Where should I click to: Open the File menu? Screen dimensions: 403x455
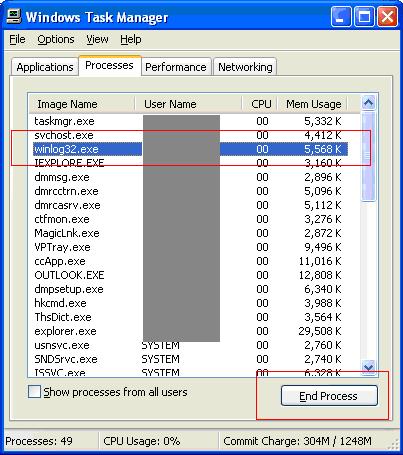(x=17, y=39)
